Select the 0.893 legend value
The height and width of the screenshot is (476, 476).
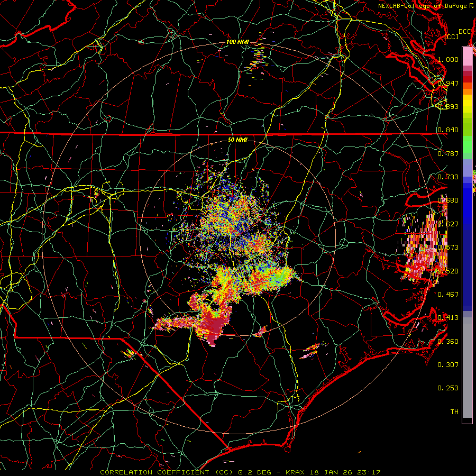448,106
